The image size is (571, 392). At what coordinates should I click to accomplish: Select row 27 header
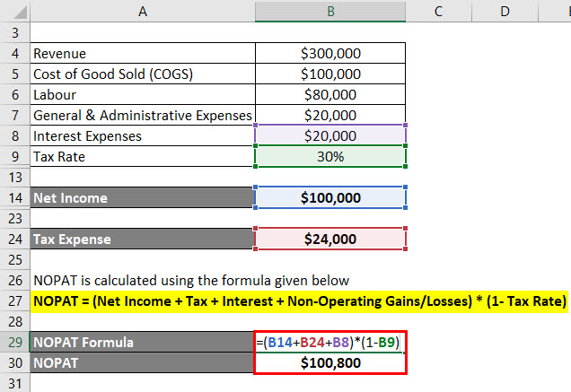[x=15, y=301]
